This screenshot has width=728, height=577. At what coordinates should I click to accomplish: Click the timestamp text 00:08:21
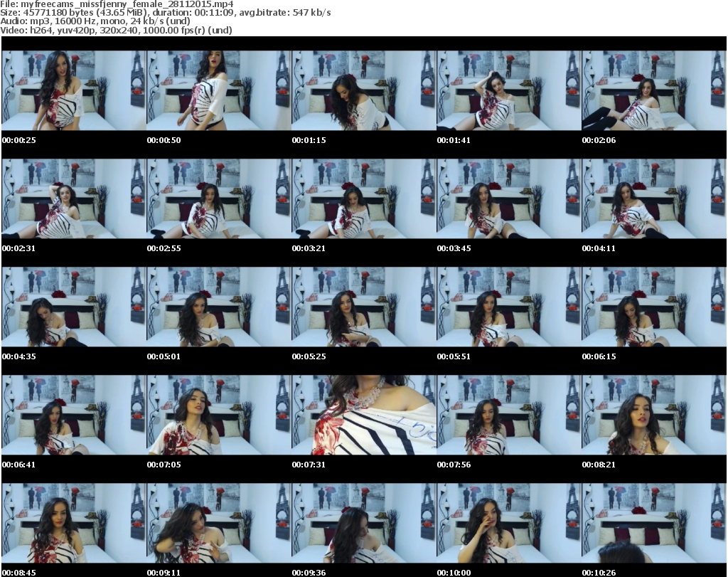(x=599, y=464)
